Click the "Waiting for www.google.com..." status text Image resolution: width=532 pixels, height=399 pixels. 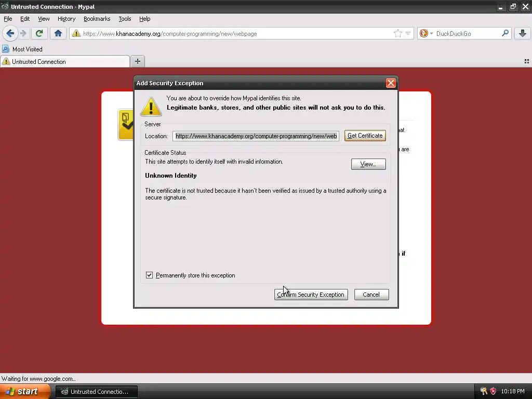click(38, 379)
